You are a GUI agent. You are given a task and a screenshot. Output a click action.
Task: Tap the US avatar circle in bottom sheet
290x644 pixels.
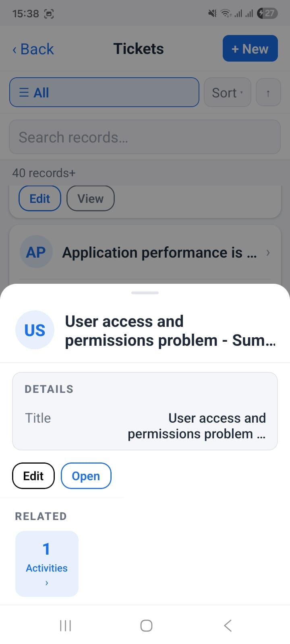coord(35,330)
